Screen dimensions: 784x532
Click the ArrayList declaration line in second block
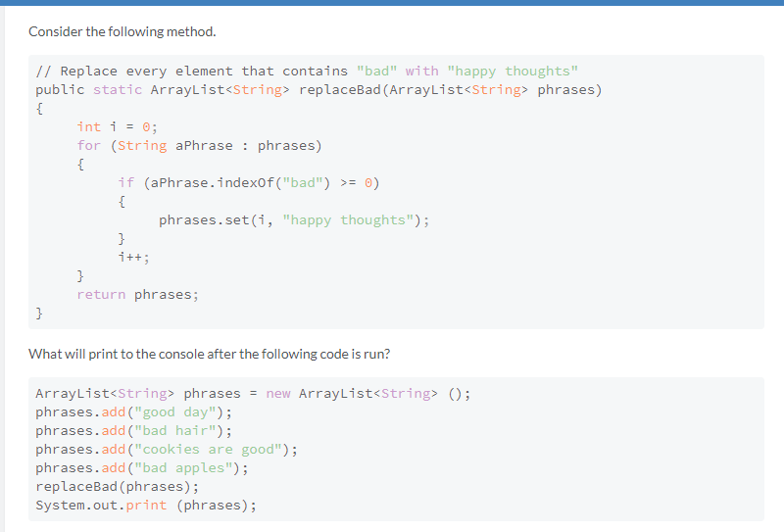click(x=253, y=394)
